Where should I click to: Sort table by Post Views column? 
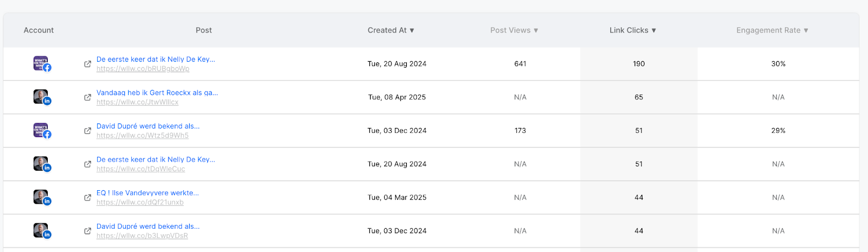514,30
